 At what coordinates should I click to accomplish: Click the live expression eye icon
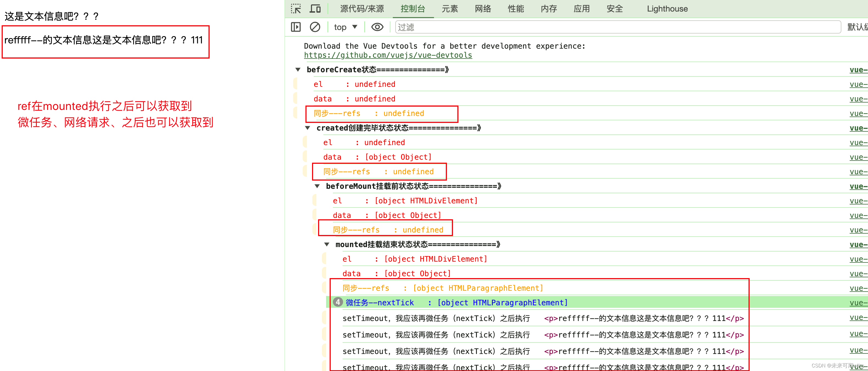377,27
